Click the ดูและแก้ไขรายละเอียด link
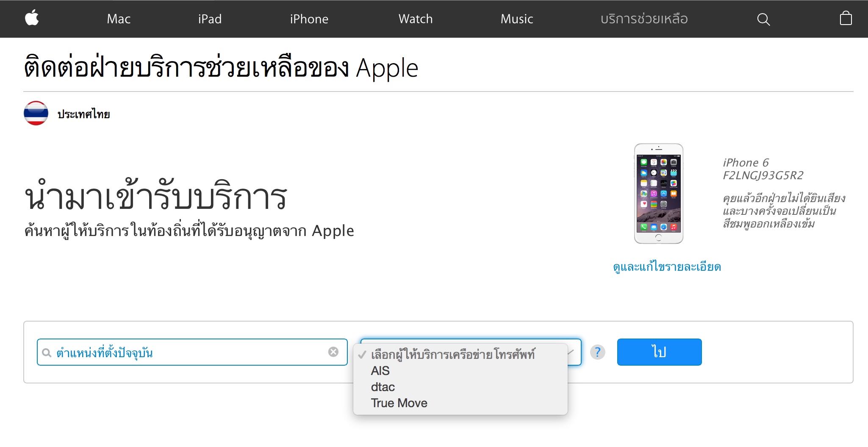The height and width of the screenshot is (447, 868). [x=667, y=267]
